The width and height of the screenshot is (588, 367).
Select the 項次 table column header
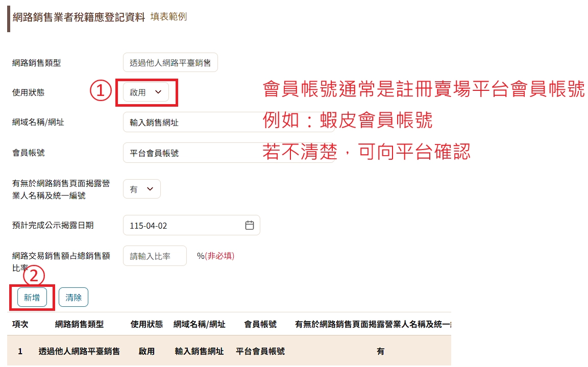pyautogui.click(x=20, y=324)
